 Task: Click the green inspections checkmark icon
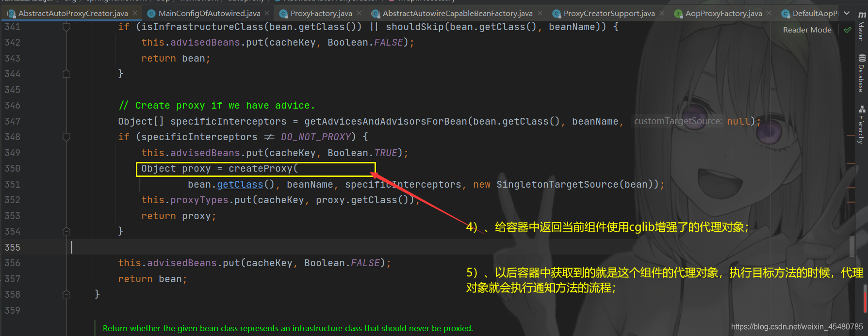pos(847,30)
